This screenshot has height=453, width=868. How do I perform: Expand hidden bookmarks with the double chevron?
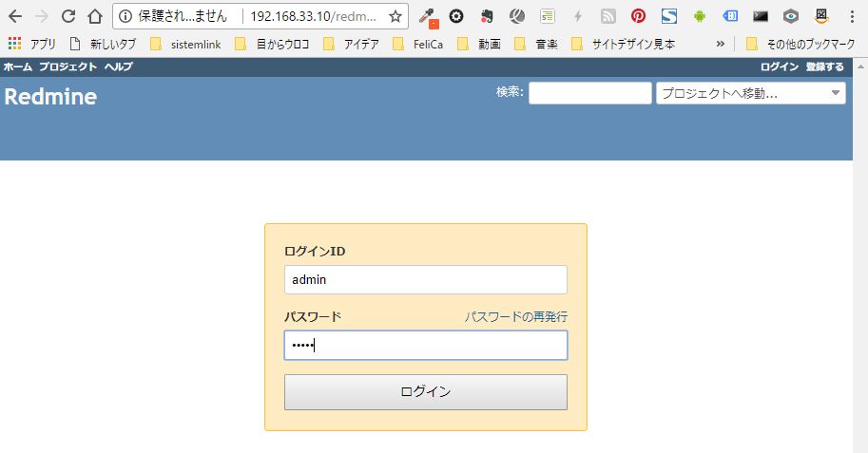coord(720,44)
